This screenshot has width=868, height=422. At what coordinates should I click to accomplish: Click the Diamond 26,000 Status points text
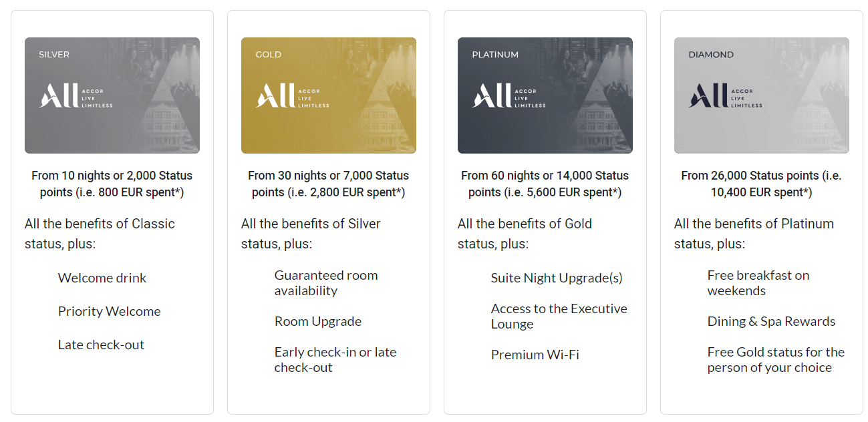click(761, 184)
